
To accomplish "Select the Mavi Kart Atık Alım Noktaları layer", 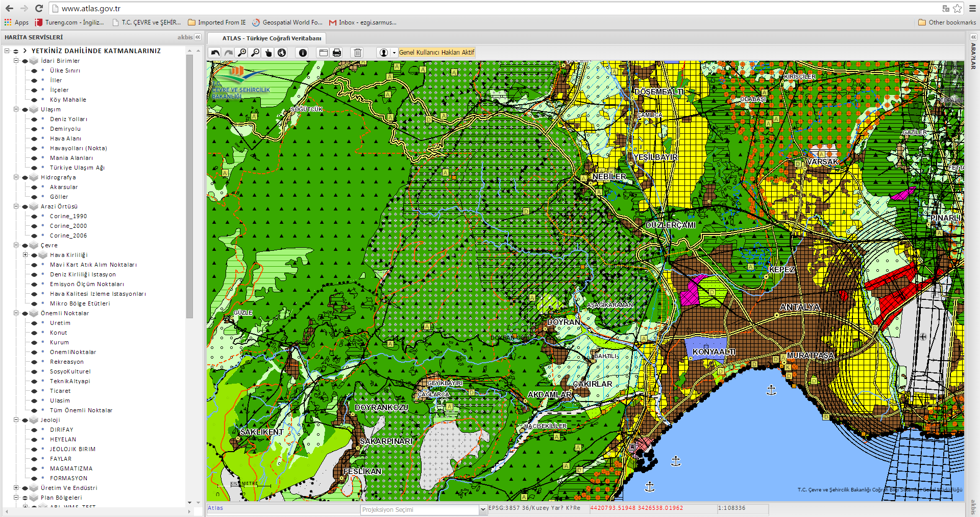I will (x=93, y=265).
